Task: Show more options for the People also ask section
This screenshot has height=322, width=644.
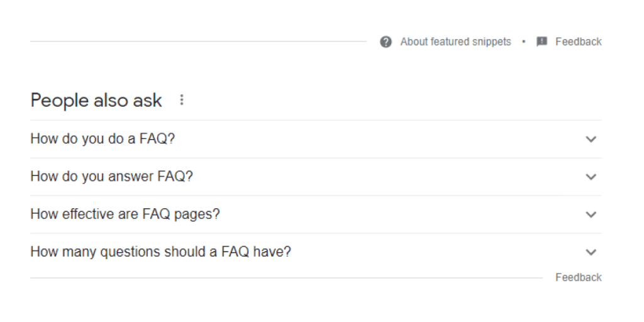Action: pyautogui.click(x=182, y=100)
